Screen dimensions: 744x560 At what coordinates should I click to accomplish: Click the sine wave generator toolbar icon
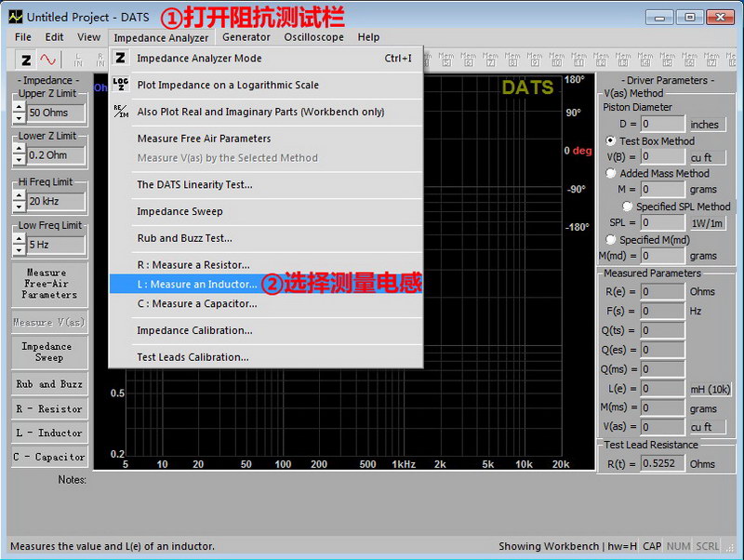point(47,60)
